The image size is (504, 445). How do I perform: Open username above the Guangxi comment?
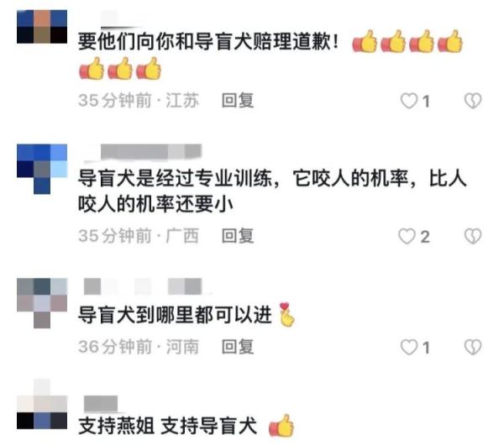pyautogui.click(x=143, y=152)
